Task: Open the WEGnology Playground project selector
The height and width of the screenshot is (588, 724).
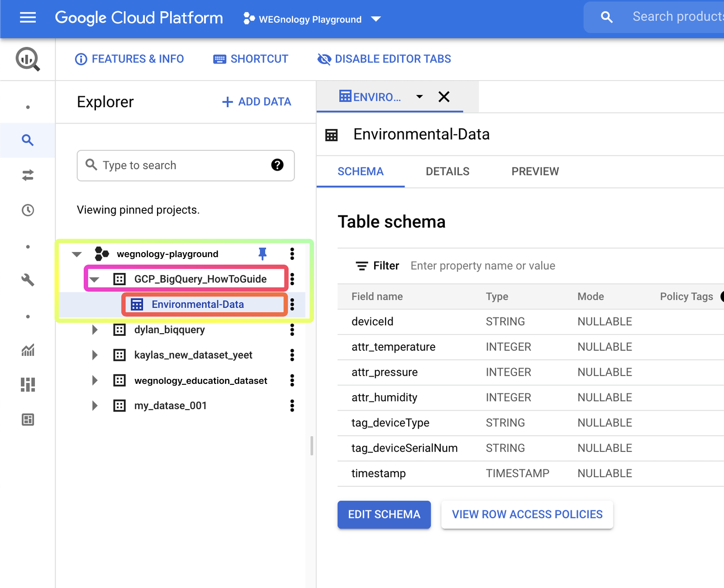Action: [x=312, y=19]
